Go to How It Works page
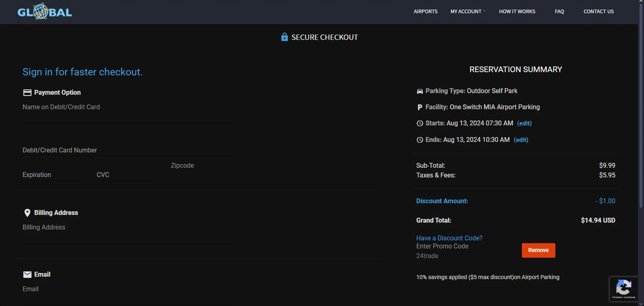 (x=517, y=12)
